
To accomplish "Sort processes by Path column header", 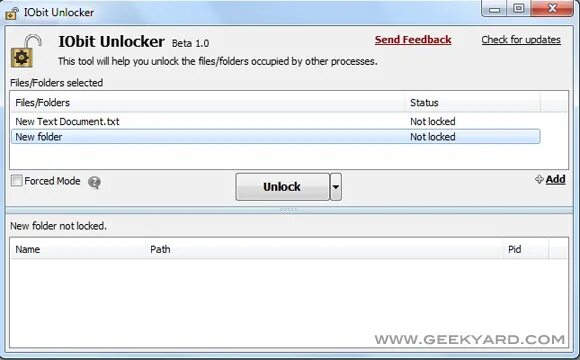I will (325, 249).
